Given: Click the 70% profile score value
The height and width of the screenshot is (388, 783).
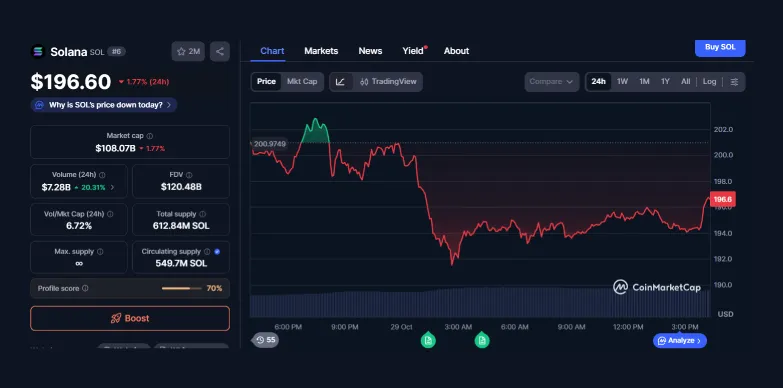Looking at the screenshot, I should pos(214,289).
